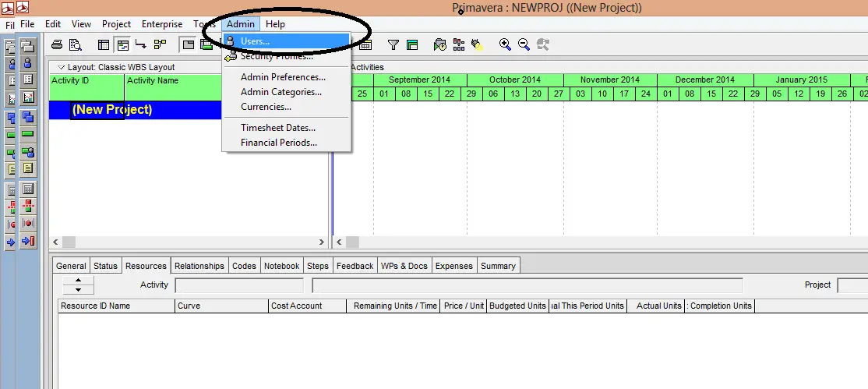
Task: Click the Schedule project icon
Action: tap(440, 45)
